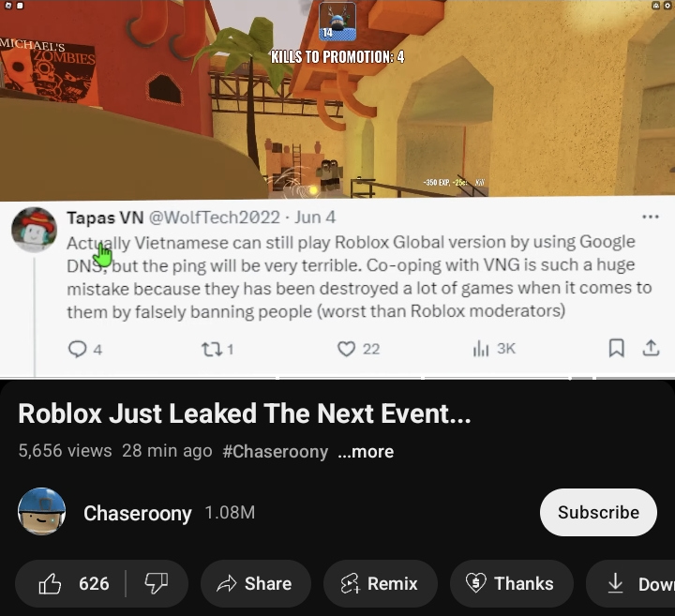
Task: Click the Remix button
Action: tap(381, 584)
